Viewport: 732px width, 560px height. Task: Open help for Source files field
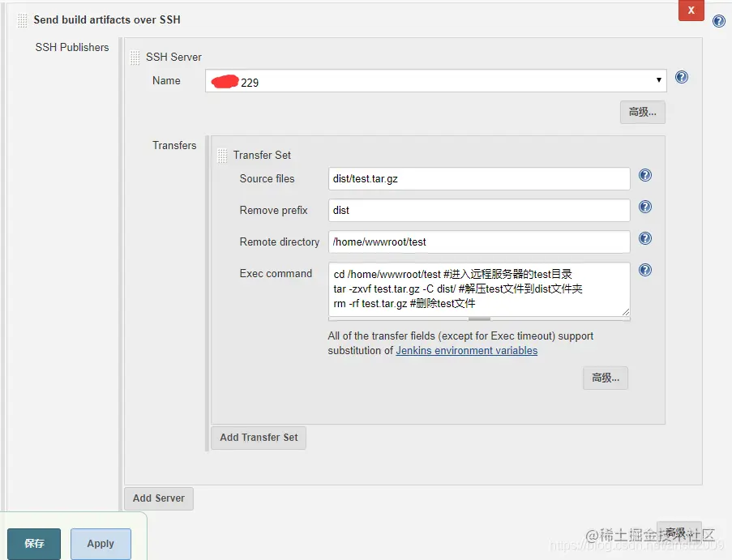pos(645,176)
